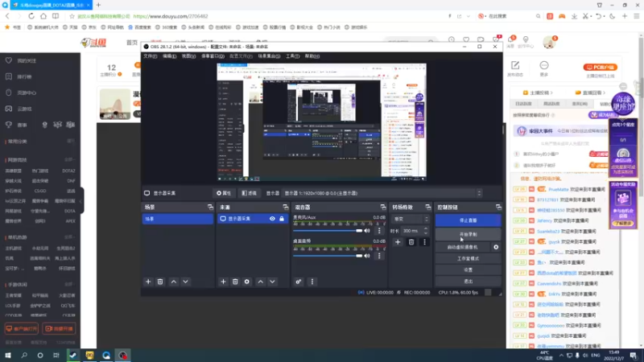This screenshot has width=644, height=362.
Task: Select the scene entry in Scenes list
Action: (x=177, y=219)
